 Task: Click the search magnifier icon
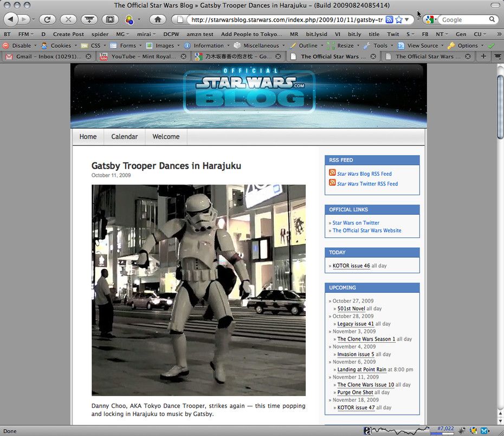click(x=492, y=20)
